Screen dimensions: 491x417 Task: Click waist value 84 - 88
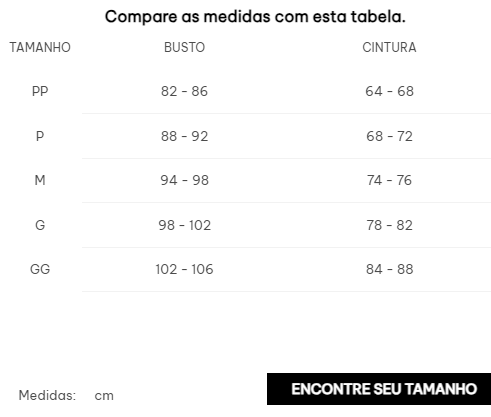tap(389, 269)
